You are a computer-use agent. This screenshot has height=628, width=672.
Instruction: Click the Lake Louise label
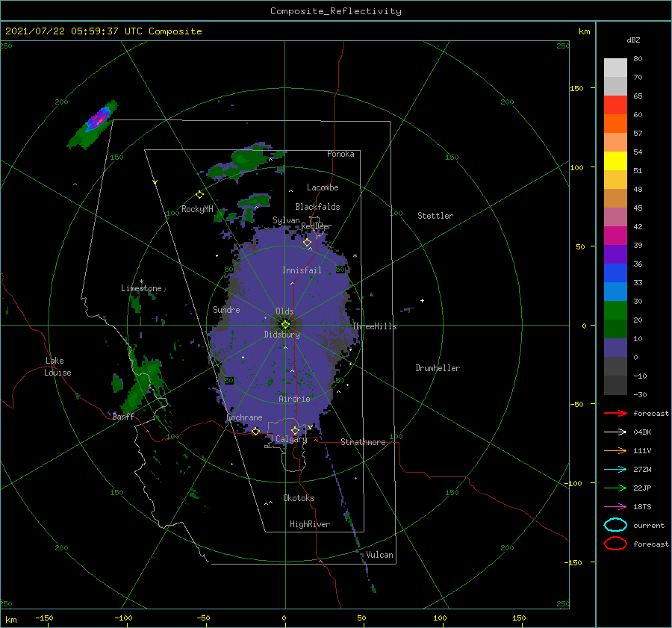pyautogui.click(x=58, y=367)
